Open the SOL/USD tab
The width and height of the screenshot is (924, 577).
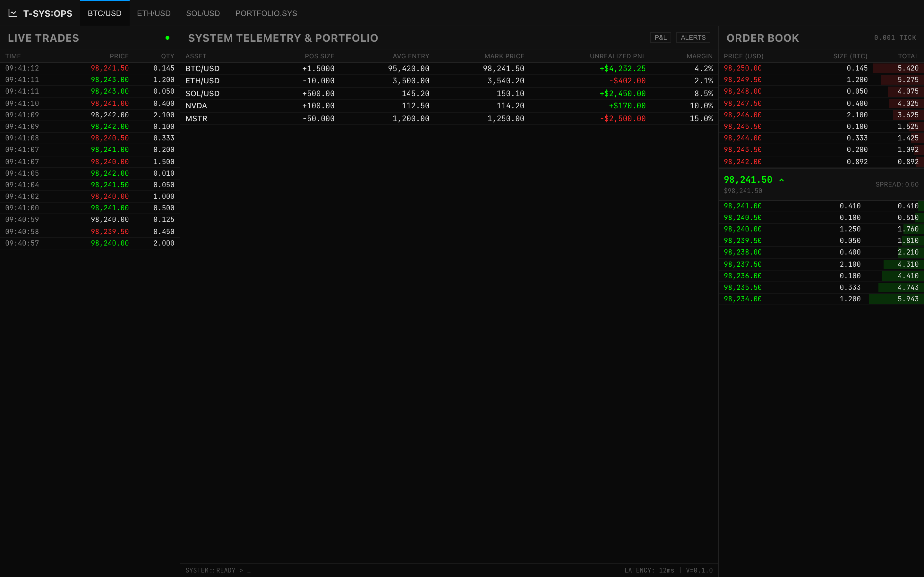click(203, 13)
